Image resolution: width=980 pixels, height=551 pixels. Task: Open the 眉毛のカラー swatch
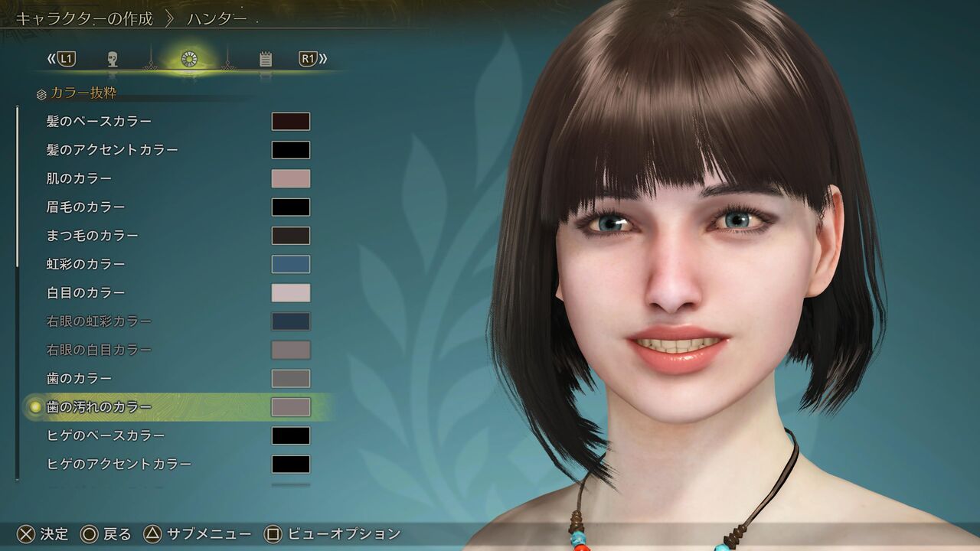pyautogui.click(x=291, y=207)
